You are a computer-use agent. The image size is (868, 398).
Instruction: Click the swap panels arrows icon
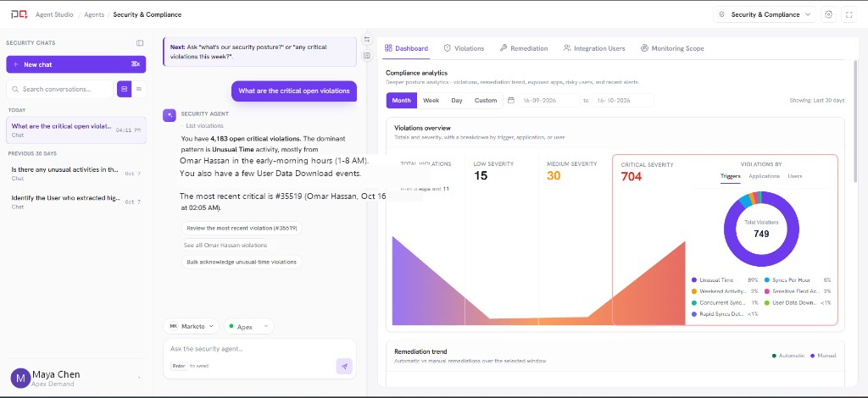(366, 40)
